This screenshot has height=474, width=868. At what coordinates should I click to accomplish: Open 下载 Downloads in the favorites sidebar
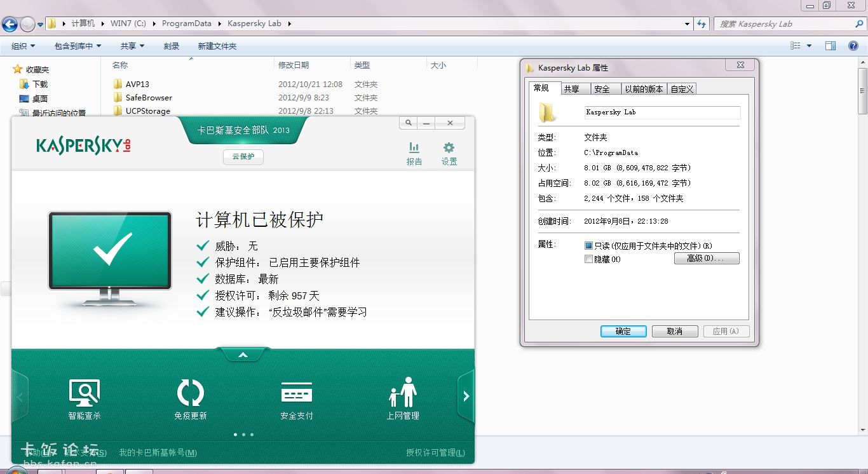point(34,84)
